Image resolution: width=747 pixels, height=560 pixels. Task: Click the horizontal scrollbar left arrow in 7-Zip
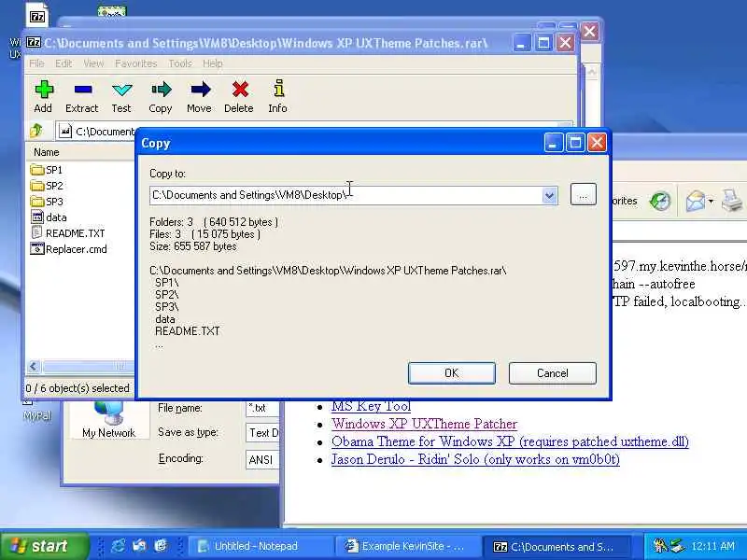pos(34,366)
